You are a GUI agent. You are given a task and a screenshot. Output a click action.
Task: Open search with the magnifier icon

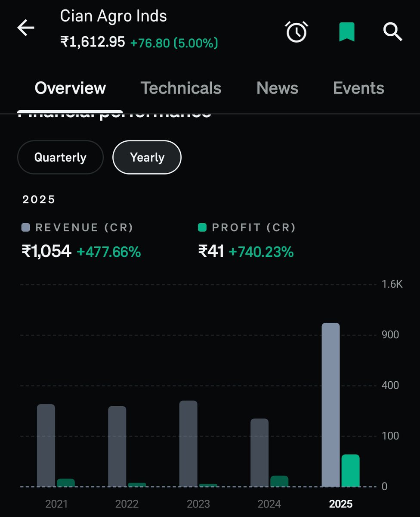coord(392,32)
